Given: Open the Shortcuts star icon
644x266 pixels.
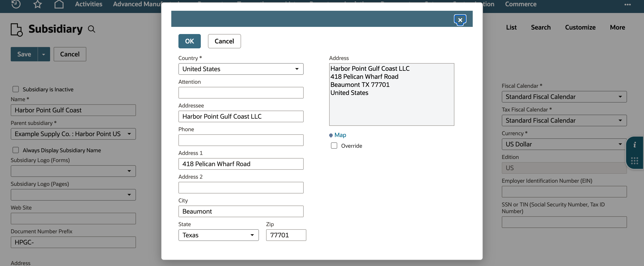Looking at the screenshot, I should pos(38,4).
